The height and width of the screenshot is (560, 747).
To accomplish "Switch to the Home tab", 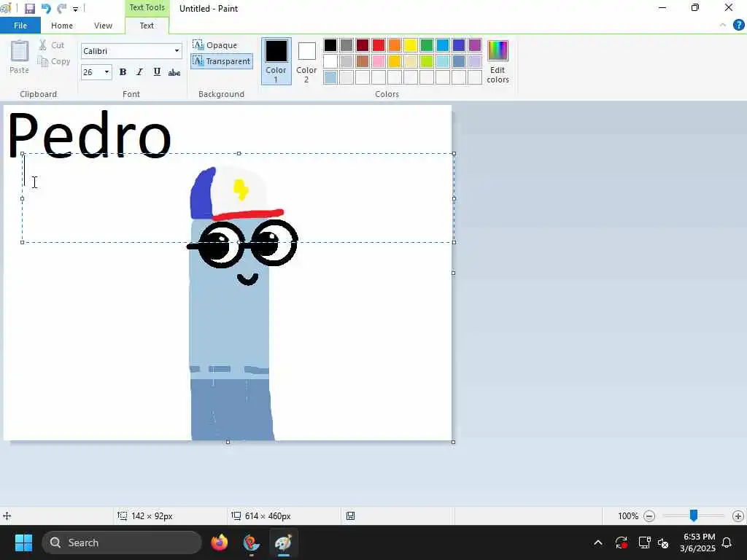I will 62,26.
